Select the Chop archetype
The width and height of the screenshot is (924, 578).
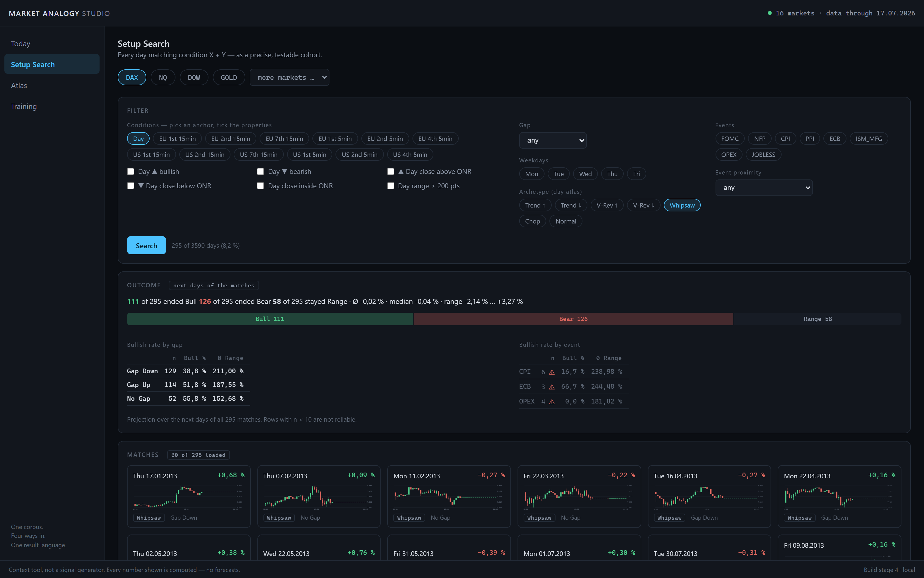(x=533, y=221)
